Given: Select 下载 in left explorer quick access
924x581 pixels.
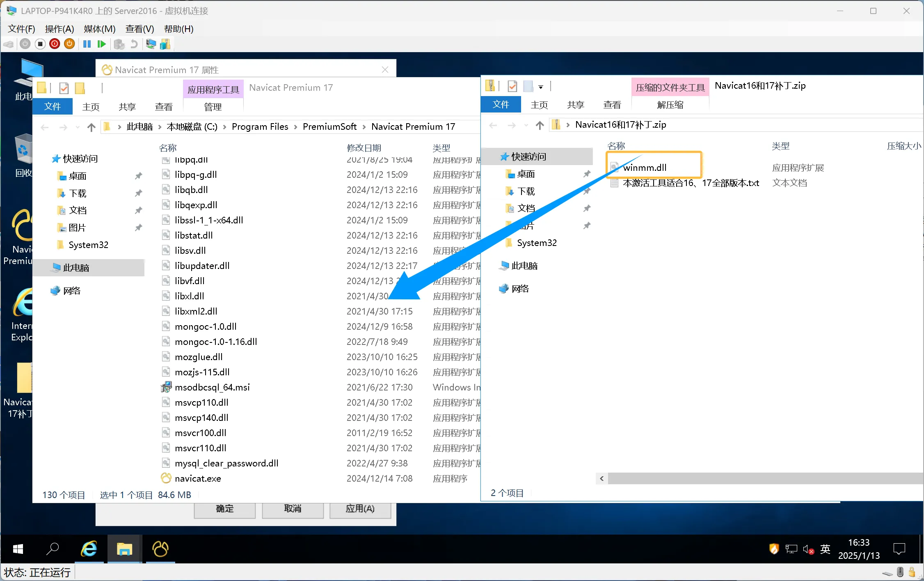Looking at the screenshot, I should pyautogui.click(x=78, y=193).
